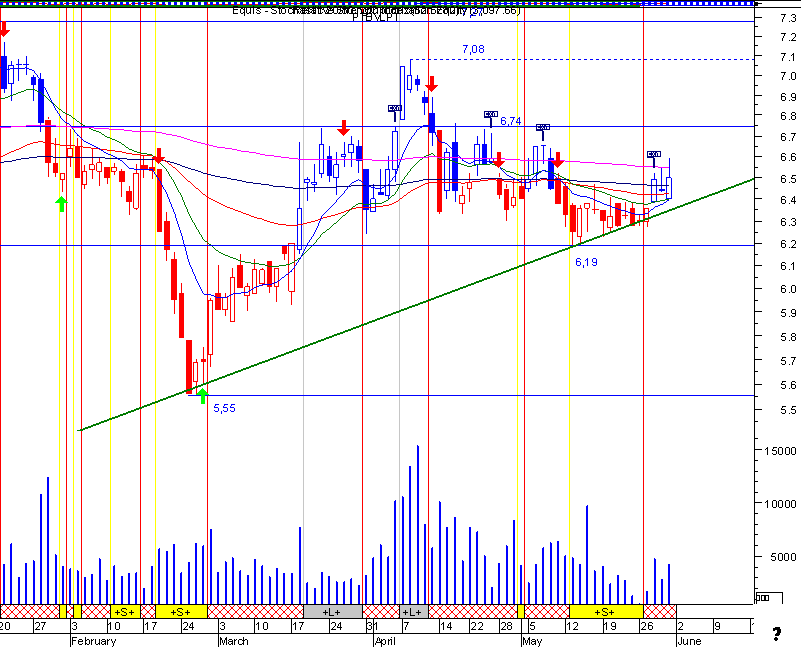Screen dimensions: 801x647
Task: Select the red sell arrow above February 17
Action: click(x=158, y=156)
